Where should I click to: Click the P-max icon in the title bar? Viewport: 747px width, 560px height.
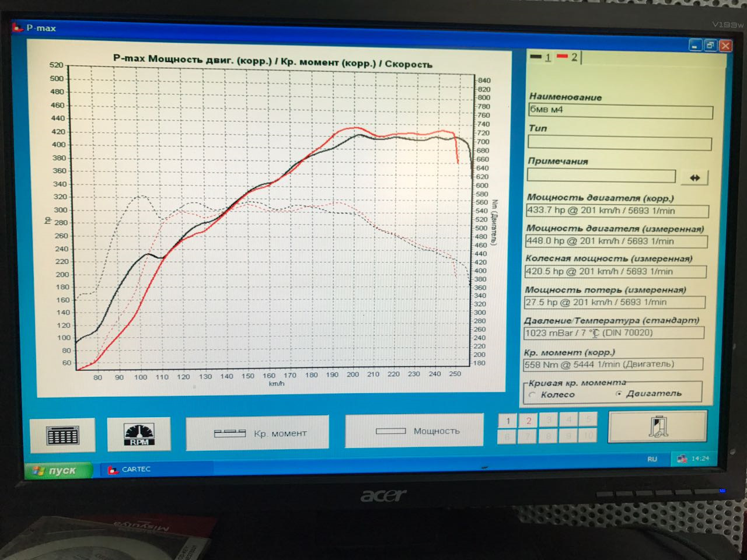[18, 27]
